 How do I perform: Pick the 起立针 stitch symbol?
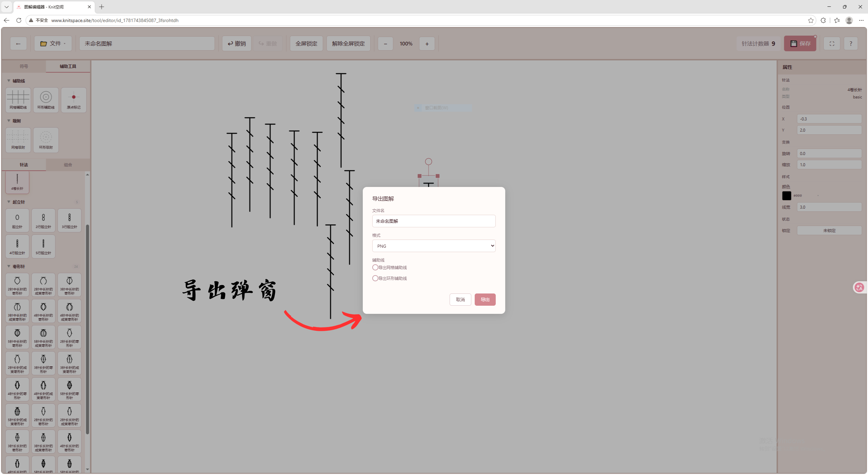[17, 220]
